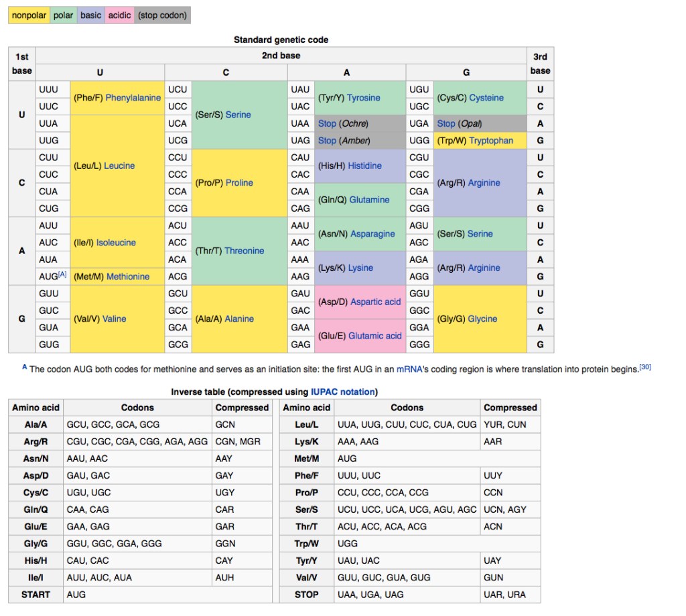
Task: Click the Histidine link
Action: tap(364, 166)
